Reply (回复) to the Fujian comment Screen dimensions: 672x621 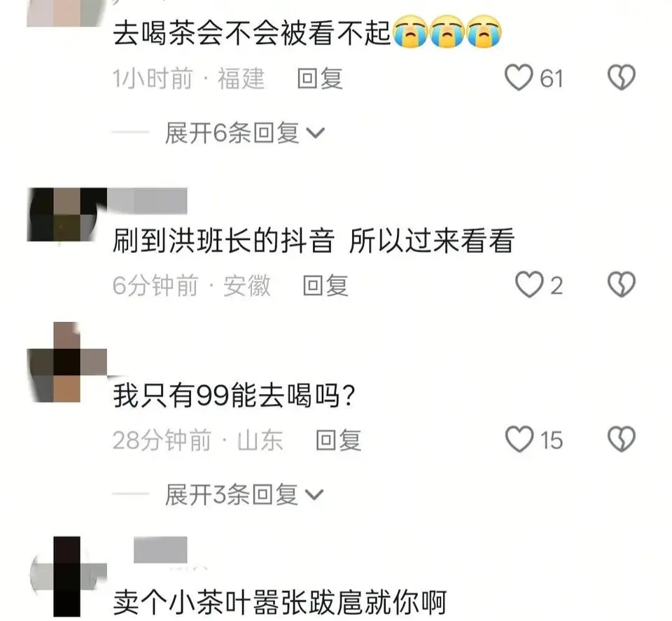tap(320, 78)
